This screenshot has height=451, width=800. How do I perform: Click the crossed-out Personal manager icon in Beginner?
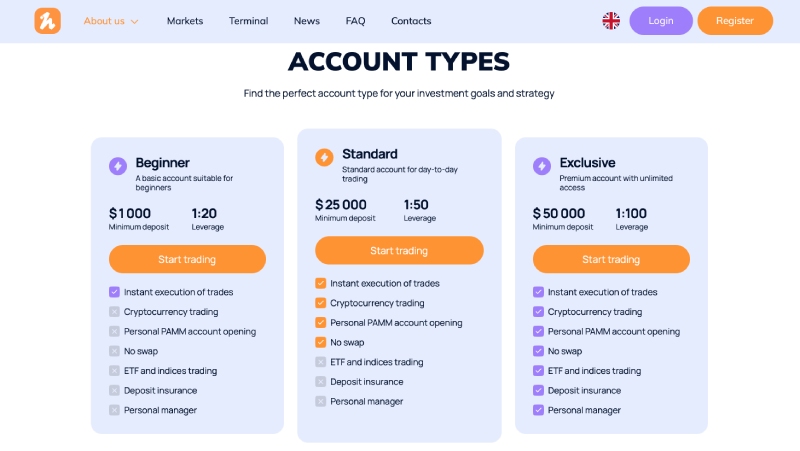pos(114,410)
